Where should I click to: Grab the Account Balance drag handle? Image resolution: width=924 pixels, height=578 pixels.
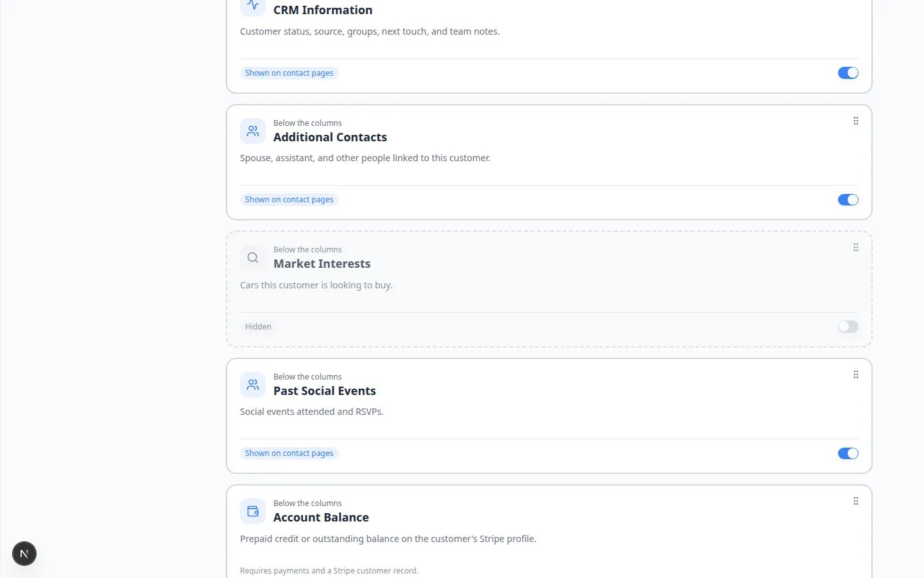coord(856,501)
